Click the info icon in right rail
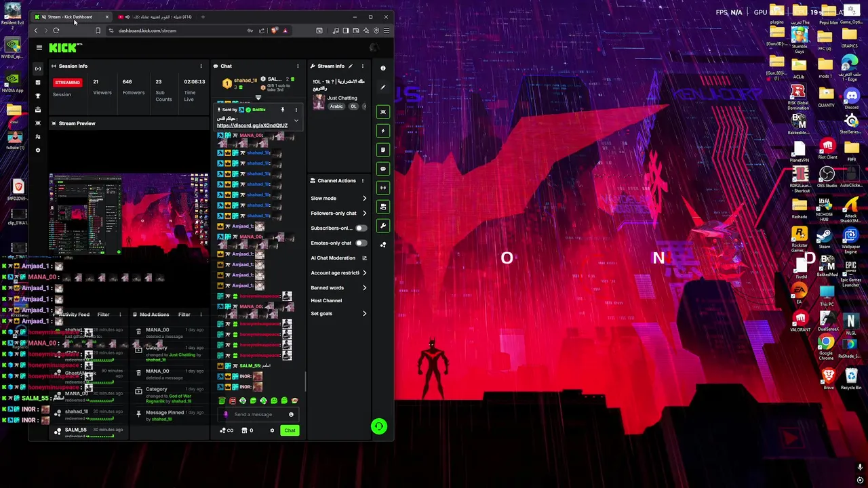868x488 pixels. click(383, 68)
